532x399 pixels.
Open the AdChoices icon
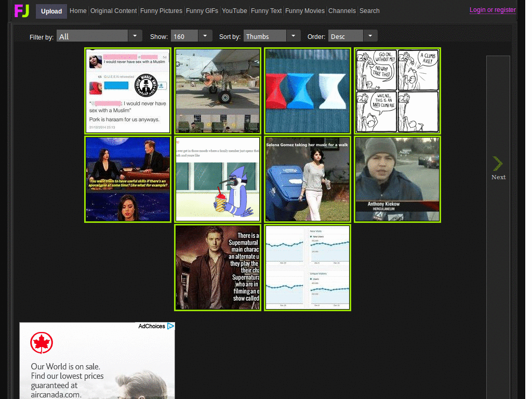(x=170, y=326)
